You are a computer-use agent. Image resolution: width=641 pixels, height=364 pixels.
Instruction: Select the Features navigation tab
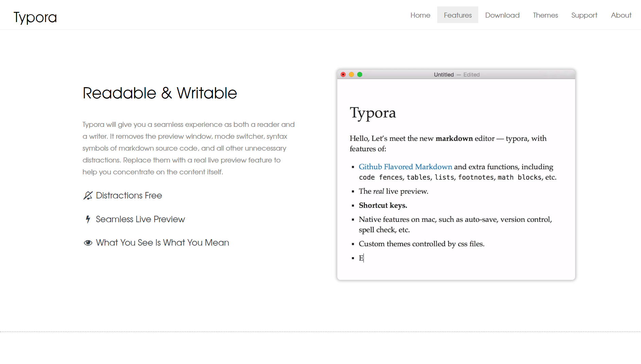click(458, 15)
